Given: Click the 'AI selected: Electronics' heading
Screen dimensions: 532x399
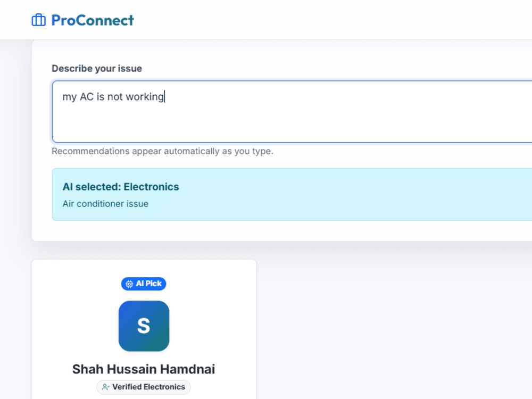Looking at the screenshot, I should point(120,187).
